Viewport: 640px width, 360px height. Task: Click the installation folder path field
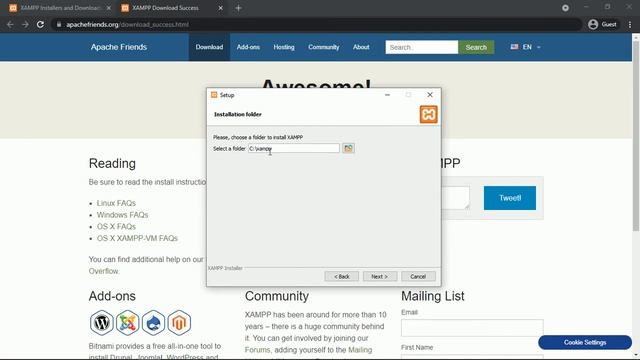(x=293, y=148)
